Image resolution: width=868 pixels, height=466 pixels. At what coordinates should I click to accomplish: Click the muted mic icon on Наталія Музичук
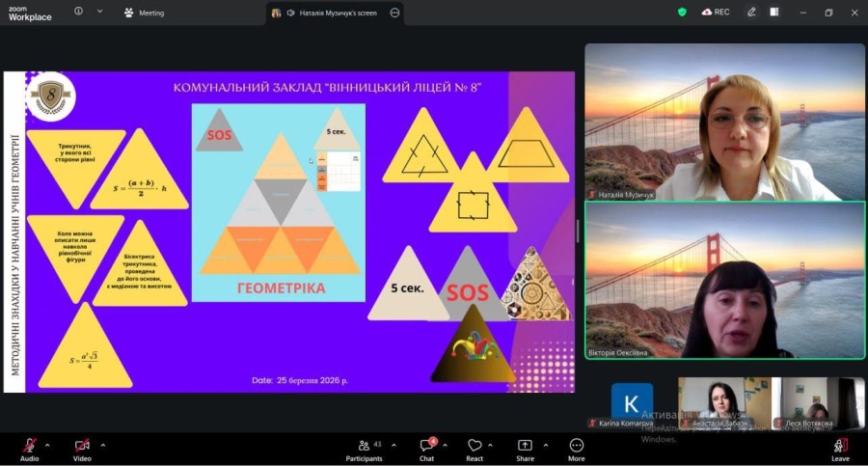[592, 195]
